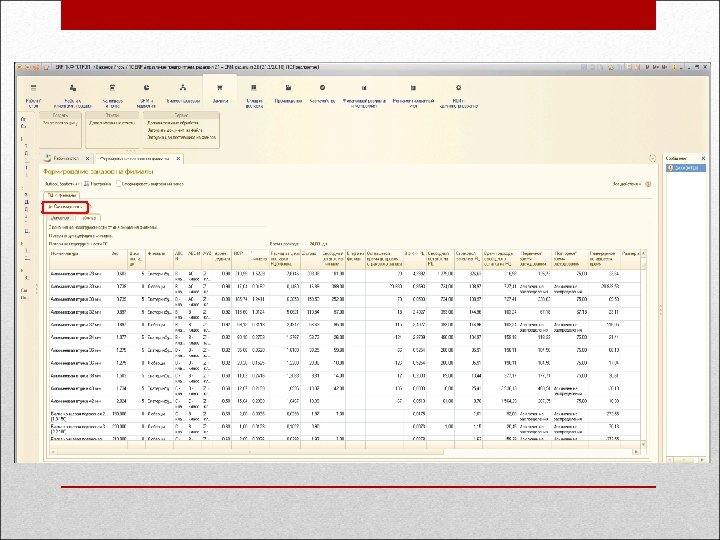Viewport: 720px width, 540px height.
Task: Open the CRM и маркетинг section icon
Action: click(x=147, y=89)
